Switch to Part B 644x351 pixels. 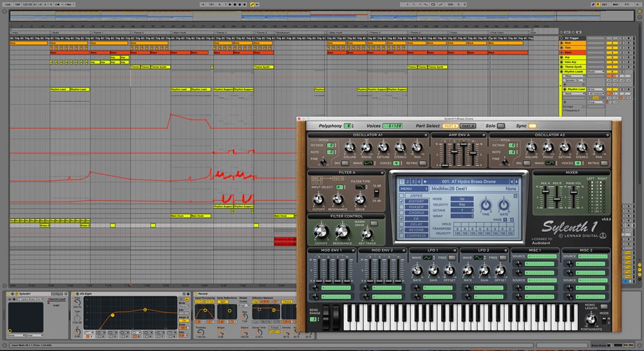click(468, 126)
